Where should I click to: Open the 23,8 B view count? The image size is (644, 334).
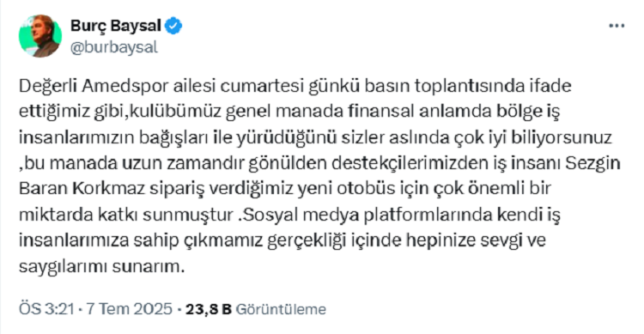coord(209,309)
